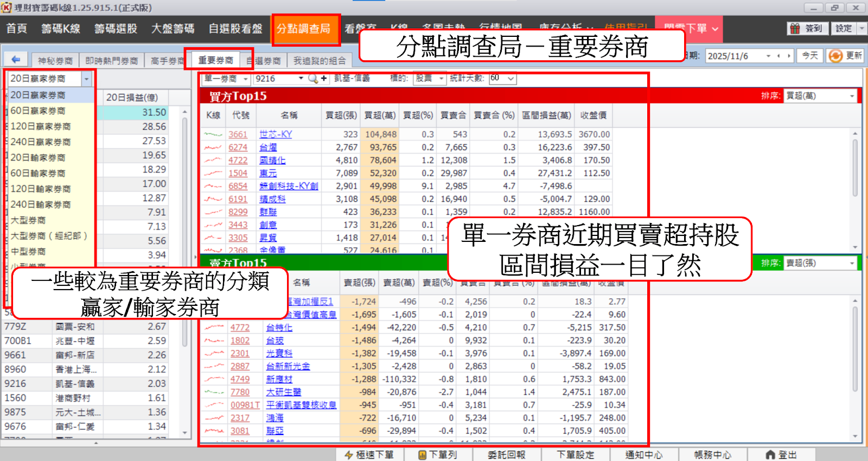This screenshot has height=461, width=868.
Task: Open the K-line mini chart for 4772 台特化
Action: coord(215,328)
